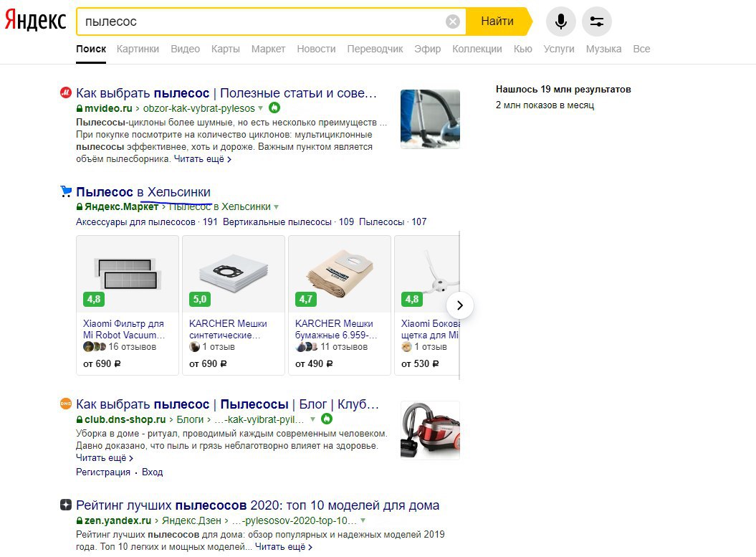Screen dimensions: 756x557
Task: Click the green lock icon beside mvideo.ru
Action: (80, 108)
